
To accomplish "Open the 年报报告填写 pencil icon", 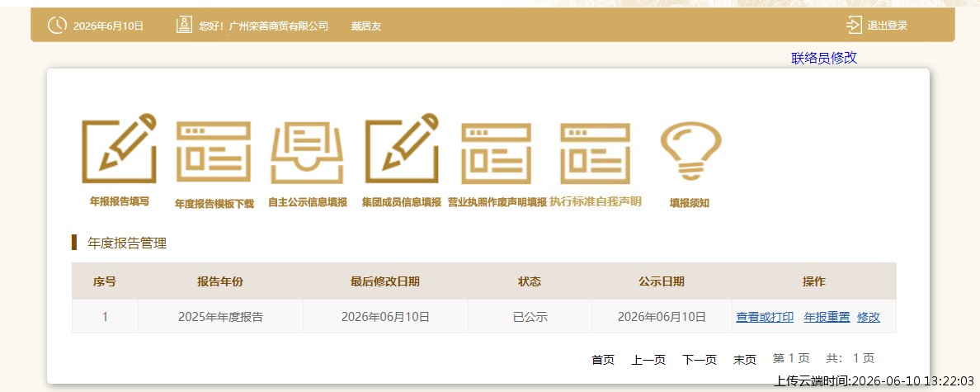I will [119, 149].
